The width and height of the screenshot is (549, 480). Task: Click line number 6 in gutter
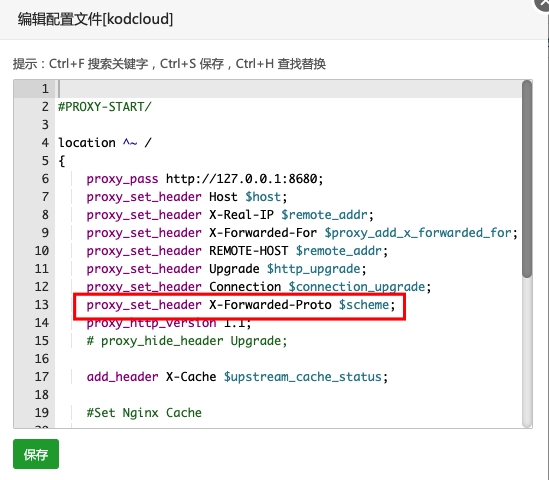(x=46, y=179)
